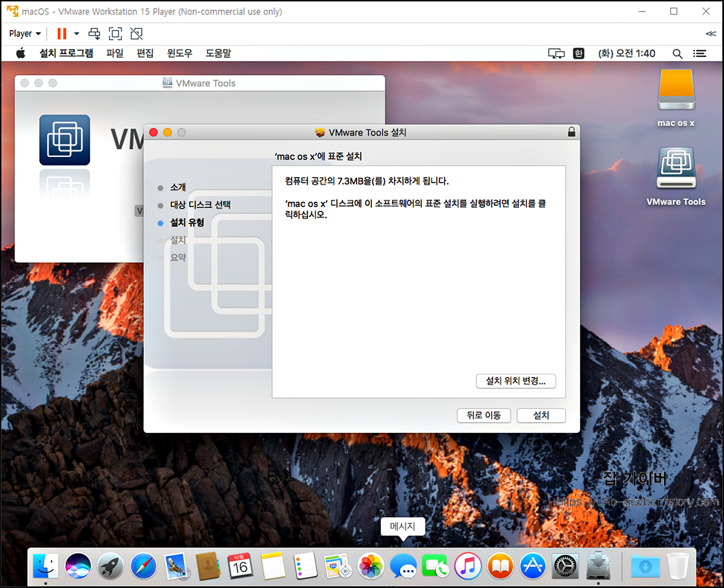Image resolution: width=724 pixels, height=588 pixels.
Task: Open Spotlight search magnifier
Action: click(677, 53)
